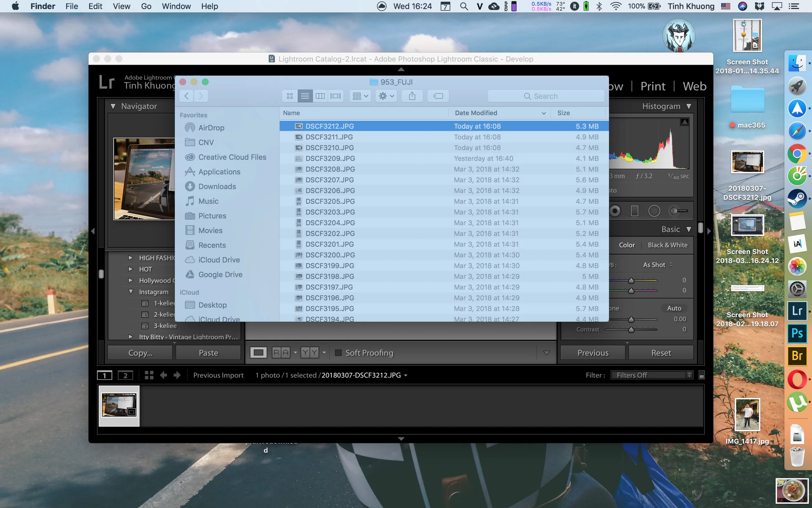The height and width of the screenshot is (508, 812).
Task: Open Lightroom Classic from the Dock
Action: pos(797,311)
